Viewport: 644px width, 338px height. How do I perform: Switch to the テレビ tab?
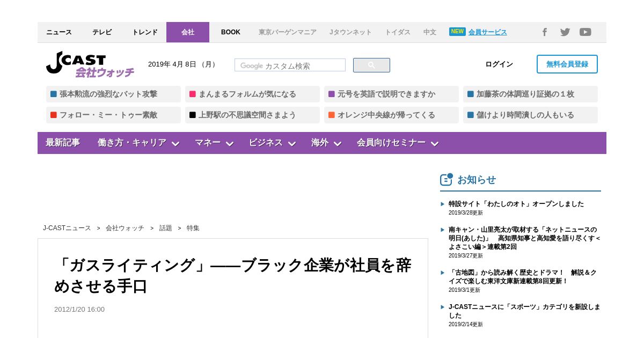(x=102, y=32)
